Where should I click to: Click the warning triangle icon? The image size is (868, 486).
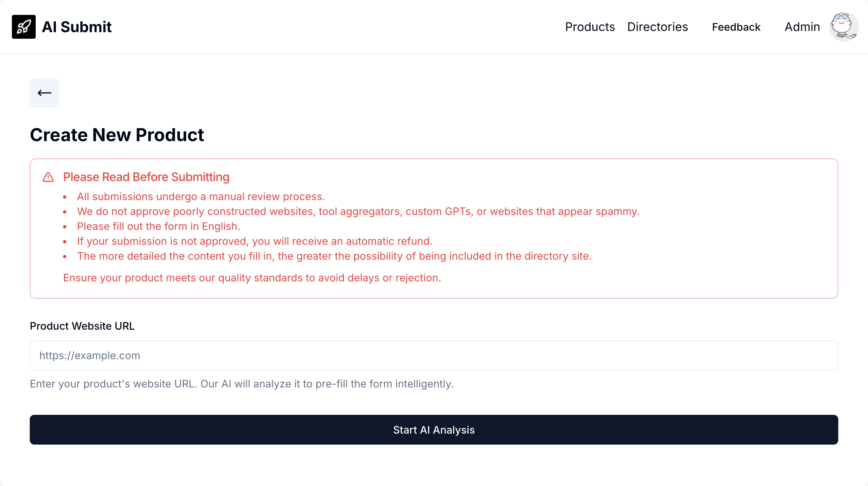coord(48,177)
